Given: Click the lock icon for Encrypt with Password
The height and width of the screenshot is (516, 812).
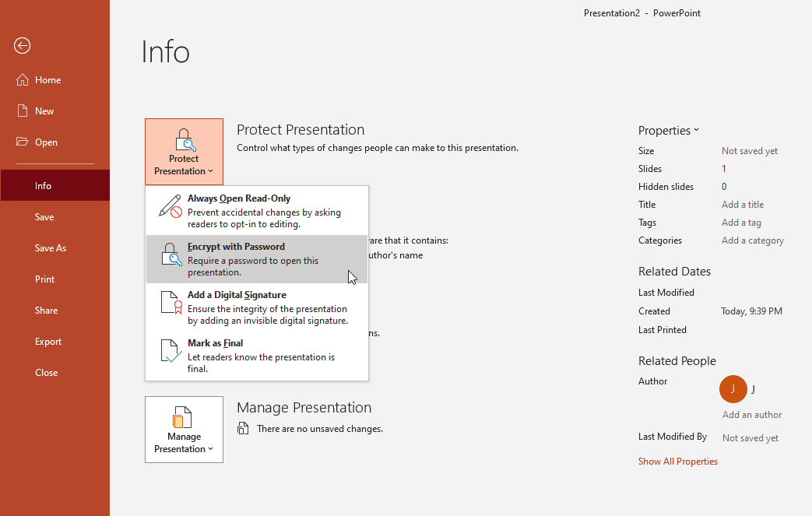Looking at the screenshot, I should coord(170,254).
